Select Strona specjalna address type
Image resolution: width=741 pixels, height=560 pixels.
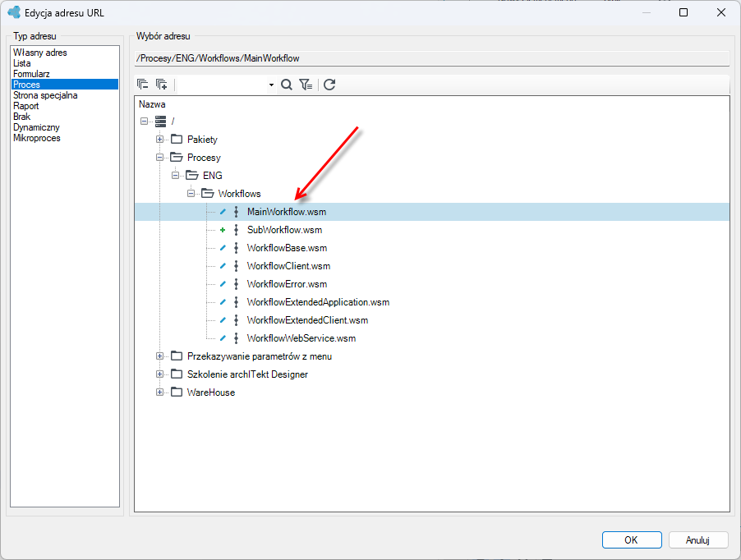45,95
